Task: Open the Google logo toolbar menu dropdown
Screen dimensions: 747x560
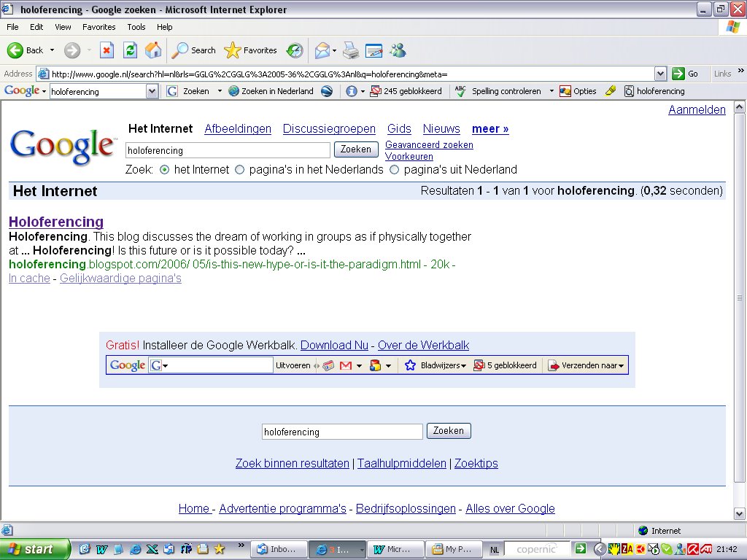Action: pos(44,91)
